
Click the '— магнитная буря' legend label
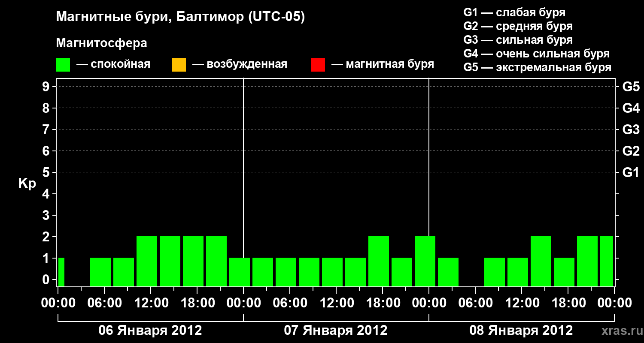point(383,64)
